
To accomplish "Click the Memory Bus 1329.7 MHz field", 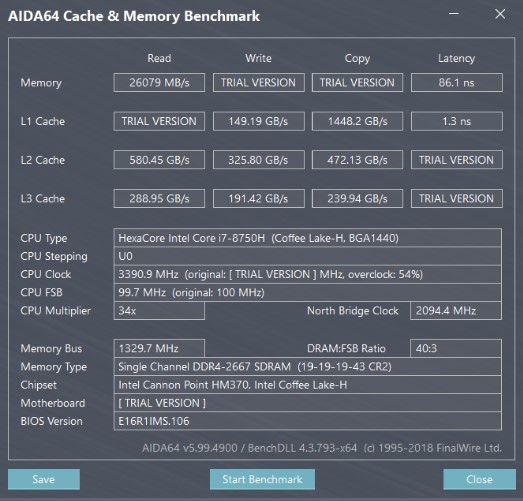I will [x=159, y=349].
